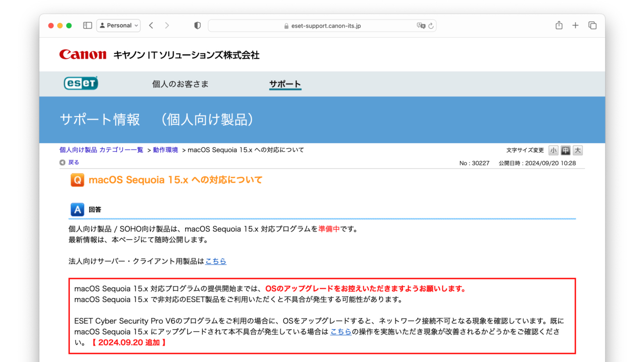Click 公開日時 : 2024/09/20 10:28 text
Screen dimensions: 644x362
point(537,163)
